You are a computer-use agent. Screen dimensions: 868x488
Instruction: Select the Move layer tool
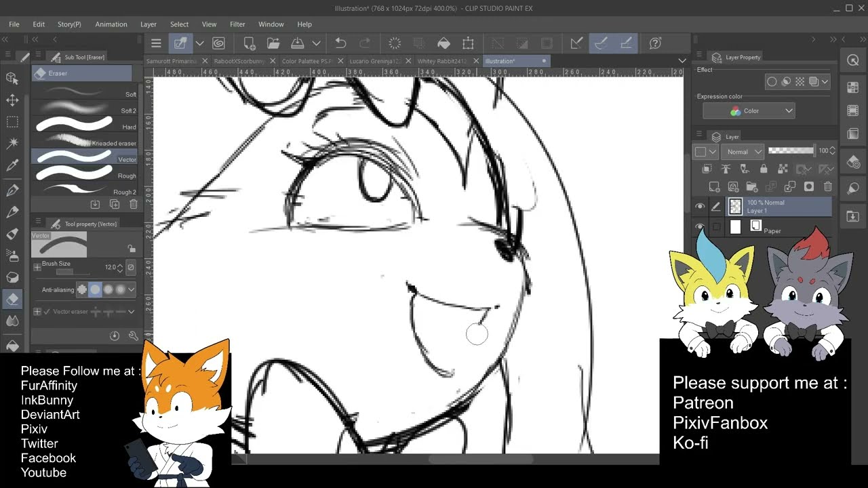[x=12, y=100]
